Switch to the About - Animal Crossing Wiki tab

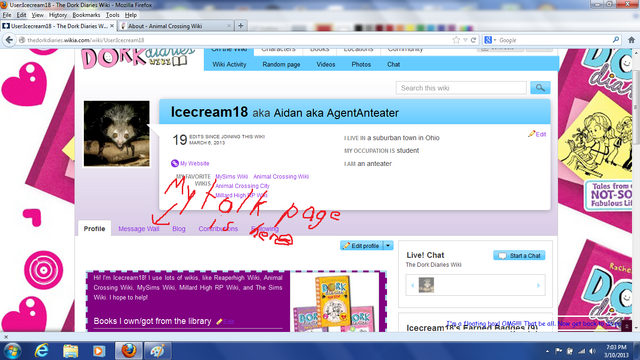click(176, 26)
